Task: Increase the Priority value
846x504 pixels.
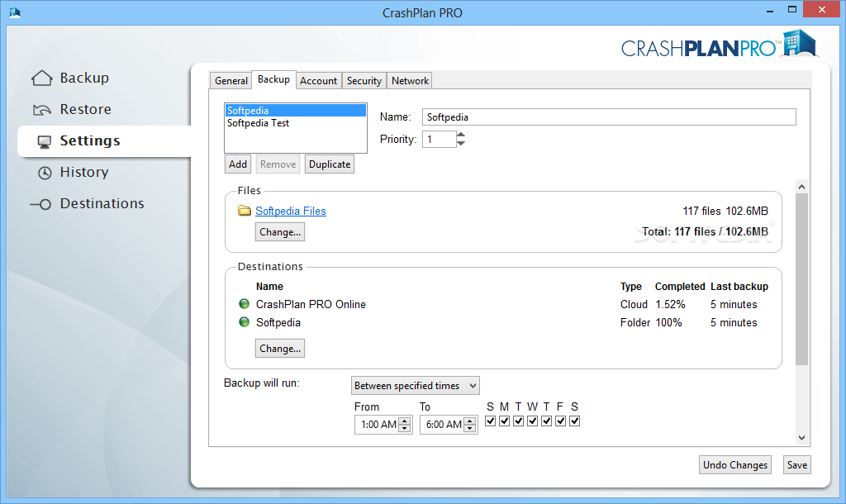Action: pyautogui.click(x=461, y=135)
